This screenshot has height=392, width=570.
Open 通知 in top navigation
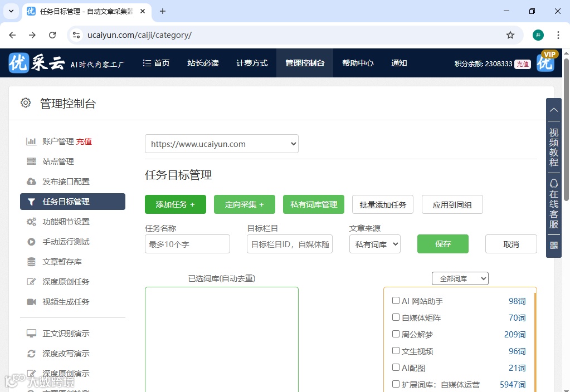[x=399, y=63]
